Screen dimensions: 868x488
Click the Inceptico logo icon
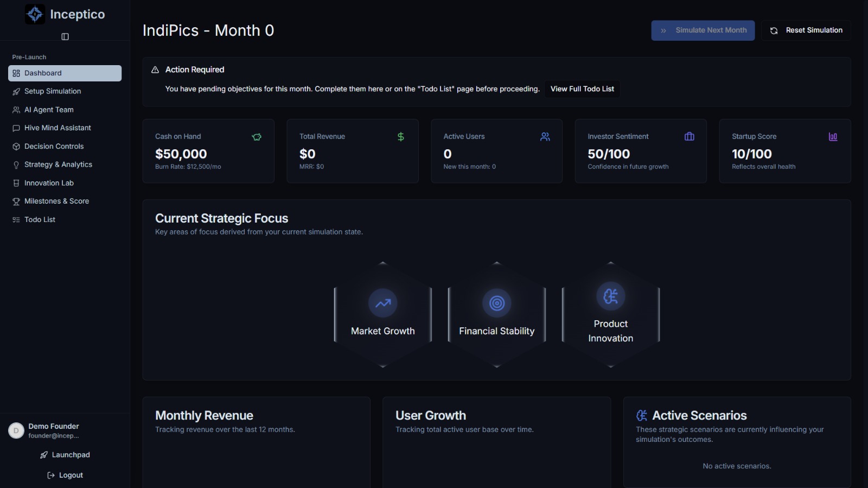click(35, 14)
